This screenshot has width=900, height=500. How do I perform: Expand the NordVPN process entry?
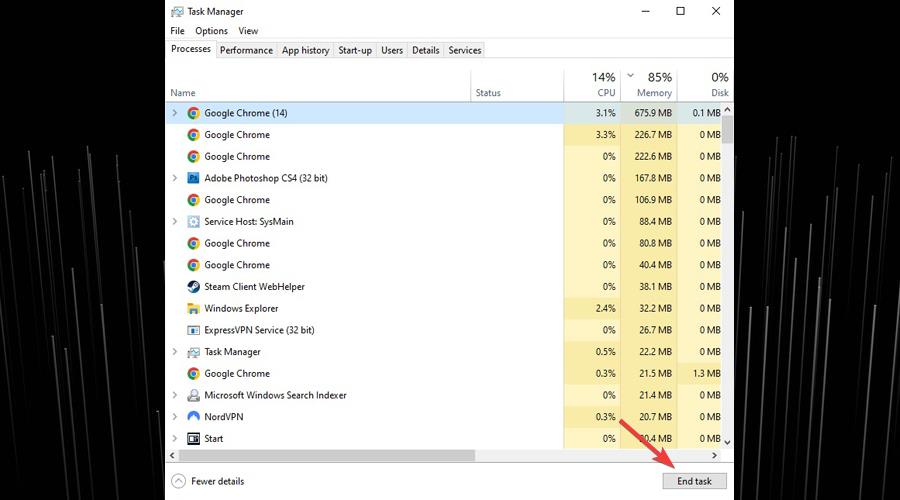pyautogui.click(x=174, y=417)
